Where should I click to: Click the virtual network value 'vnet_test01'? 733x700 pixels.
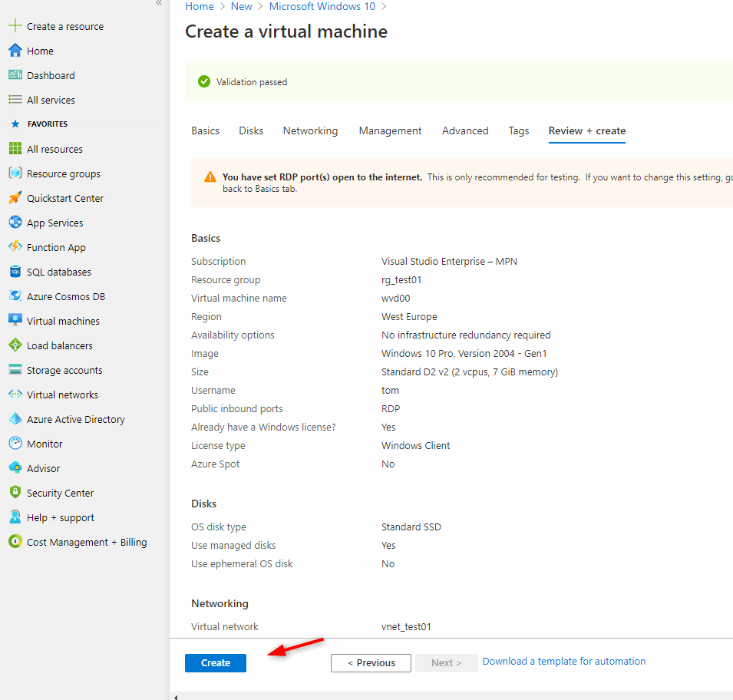(x=406, y=626)
